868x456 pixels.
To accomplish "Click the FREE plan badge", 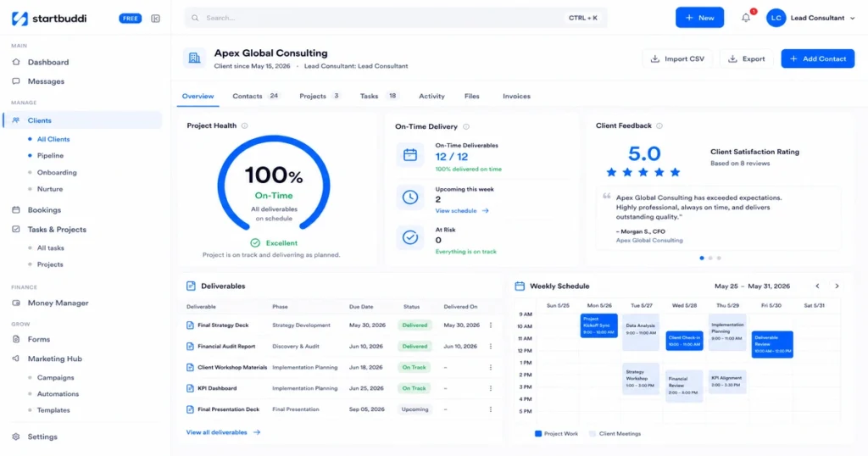I will (x=130, y=19).
